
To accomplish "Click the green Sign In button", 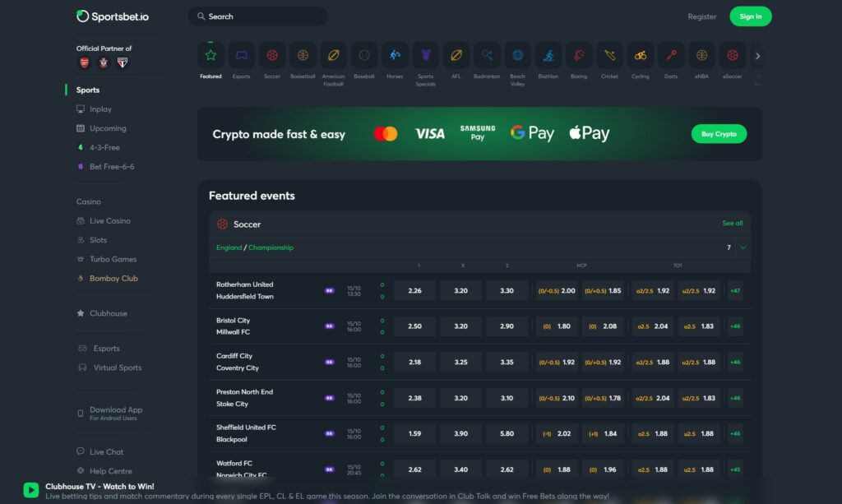I will (x=750, y=16).
